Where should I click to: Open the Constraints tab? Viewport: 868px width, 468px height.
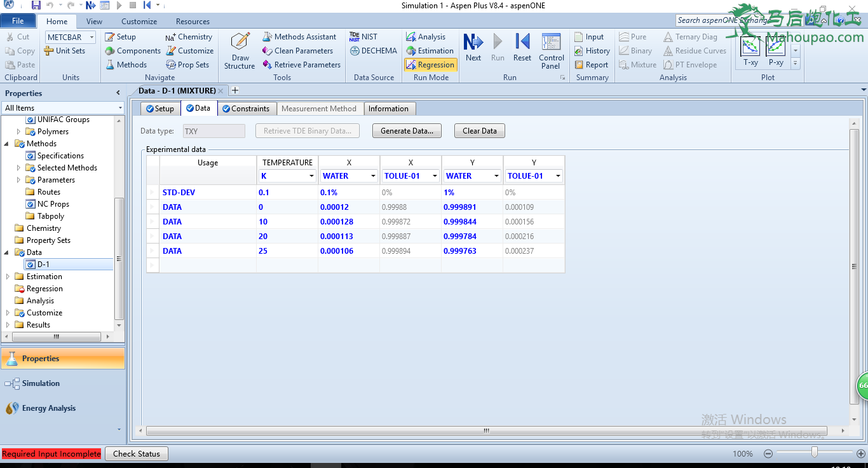coord(246,109)
